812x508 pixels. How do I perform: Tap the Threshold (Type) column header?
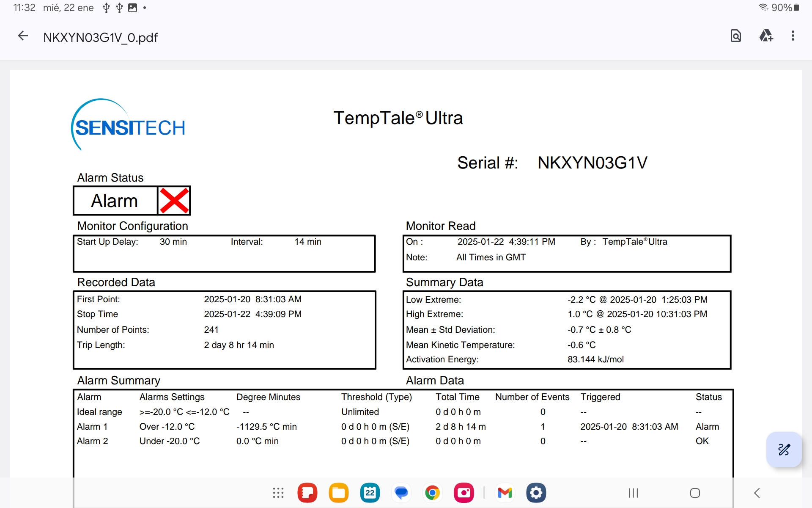(376, 397)
